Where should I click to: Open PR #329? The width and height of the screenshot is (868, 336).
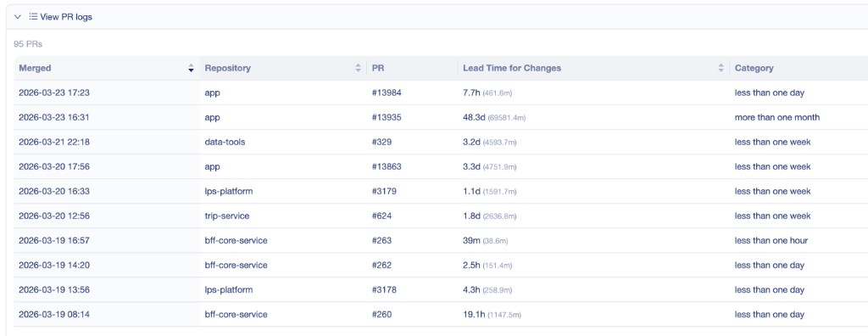[x=381, y=142]
